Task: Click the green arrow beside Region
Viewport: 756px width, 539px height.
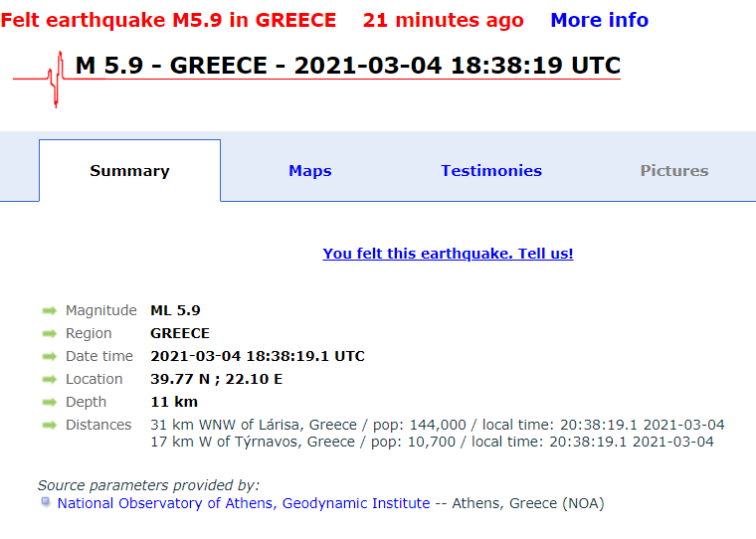Action: click(x=50, y=333)
